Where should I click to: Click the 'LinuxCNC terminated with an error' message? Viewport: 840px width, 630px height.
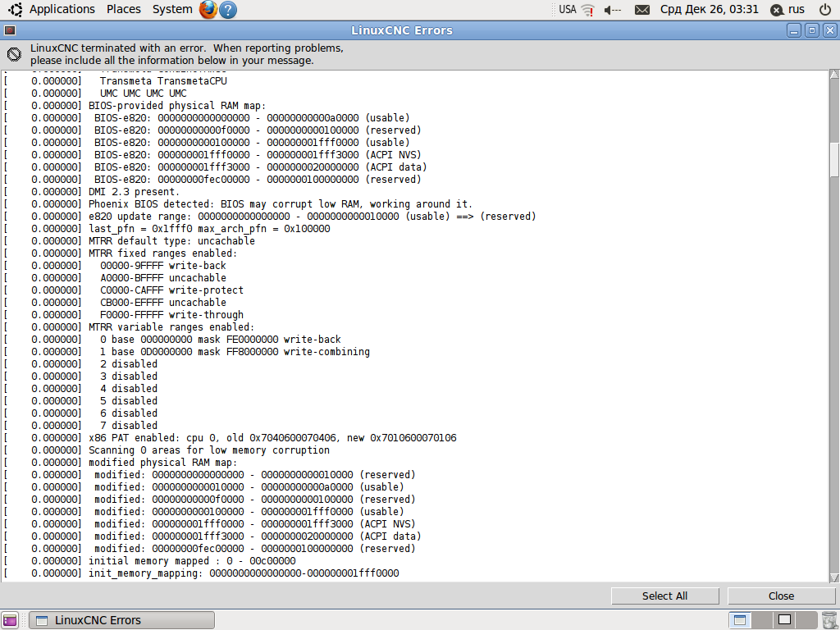(x=186, y=54)
